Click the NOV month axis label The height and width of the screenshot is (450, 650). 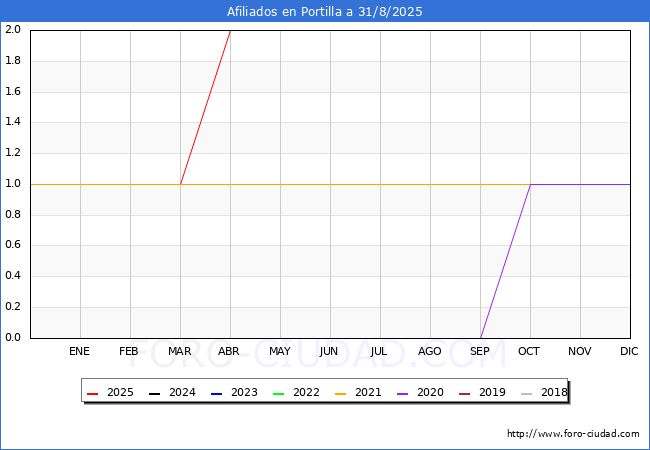click(x=580, y=351)
